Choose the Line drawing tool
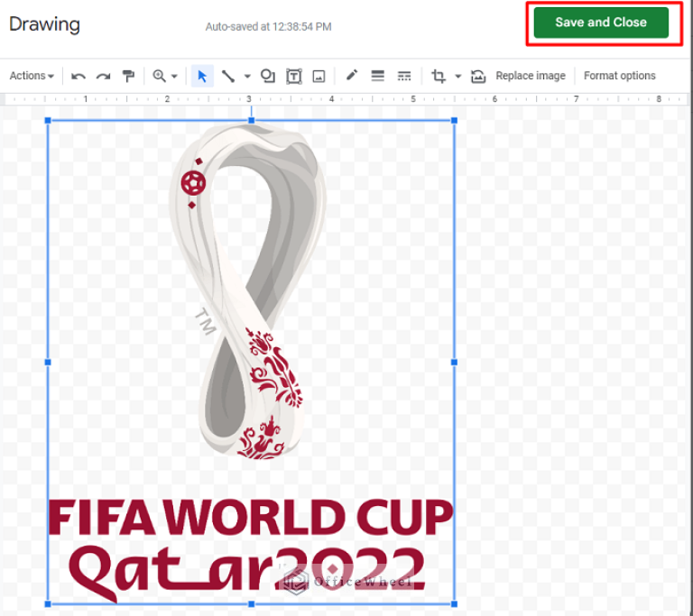The image size is (693, 616). 229,76
